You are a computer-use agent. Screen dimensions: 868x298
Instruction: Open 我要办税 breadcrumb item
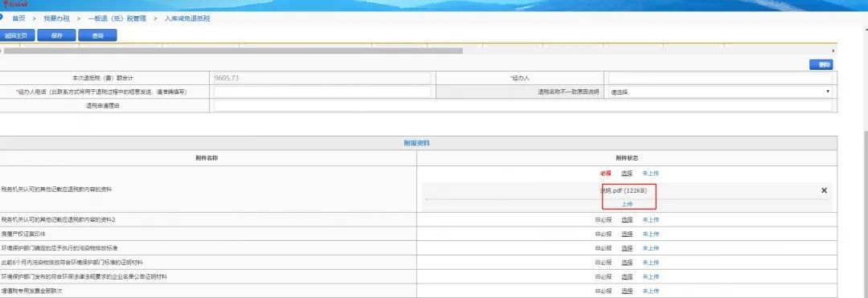click(56, 18)
